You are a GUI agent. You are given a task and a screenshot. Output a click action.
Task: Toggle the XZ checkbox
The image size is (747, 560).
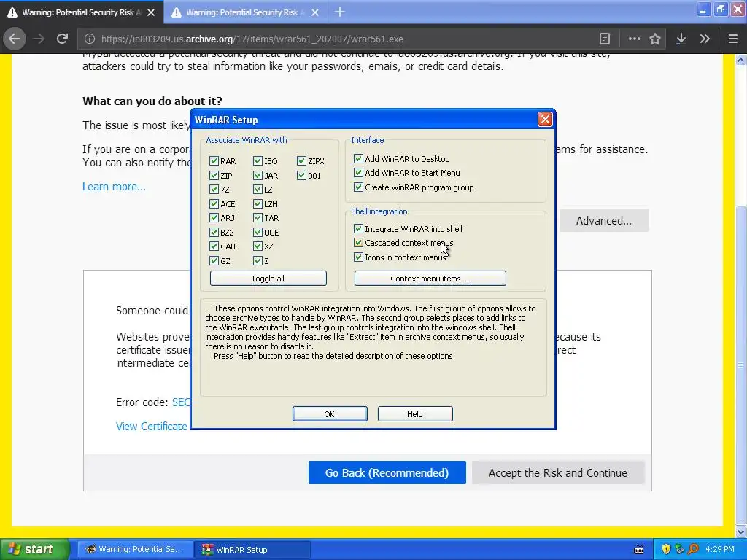pos(258,246)
